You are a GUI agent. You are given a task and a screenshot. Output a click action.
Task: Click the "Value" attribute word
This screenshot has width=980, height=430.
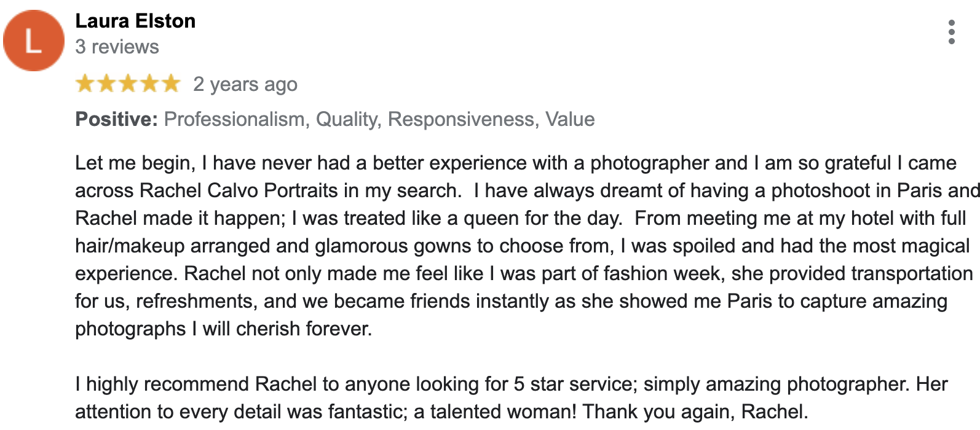570,119
